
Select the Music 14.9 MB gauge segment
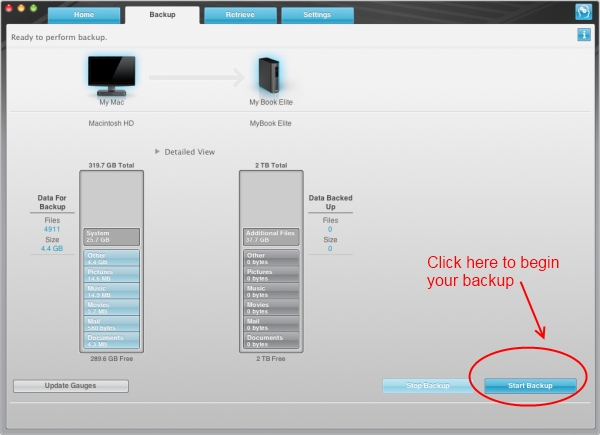pyautogui.click(x=111, y=291)
